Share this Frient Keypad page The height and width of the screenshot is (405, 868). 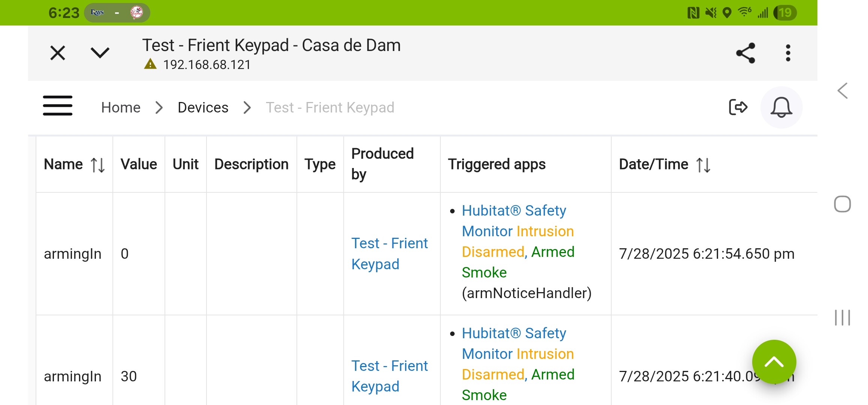point(745,53)
